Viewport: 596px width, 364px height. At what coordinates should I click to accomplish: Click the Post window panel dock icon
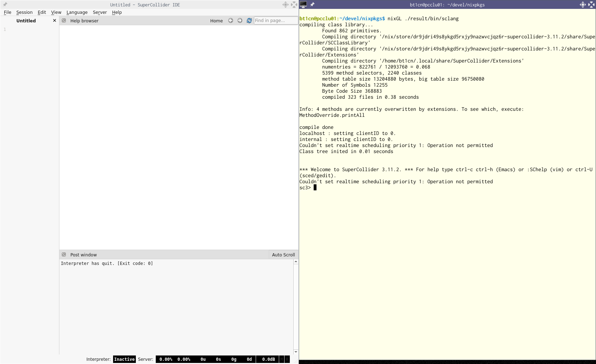[64, 255]
